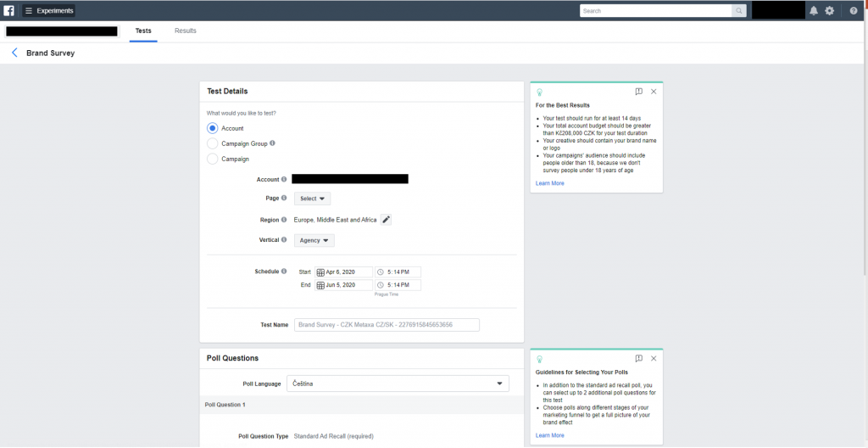Click the Test Name input field
Image resolution: width=868 pixels, height=448 pixels.
[x=387, y=325]
